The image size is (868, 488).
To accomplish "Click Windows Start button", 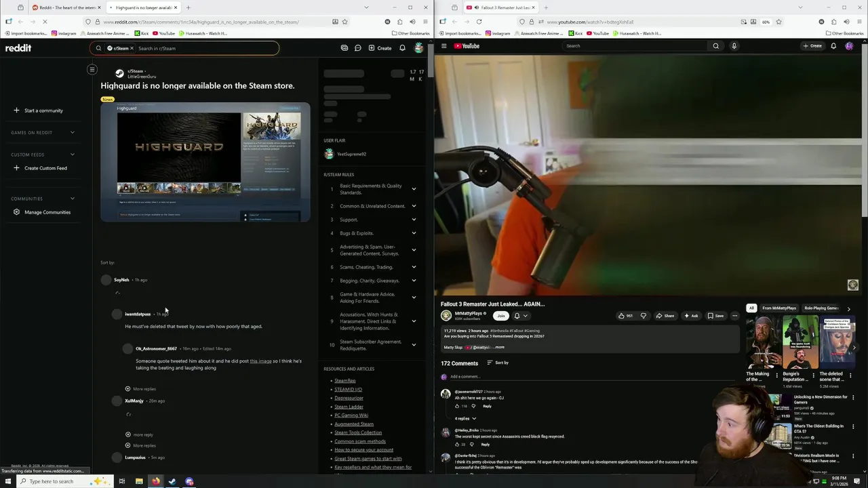I will [8, 481].
